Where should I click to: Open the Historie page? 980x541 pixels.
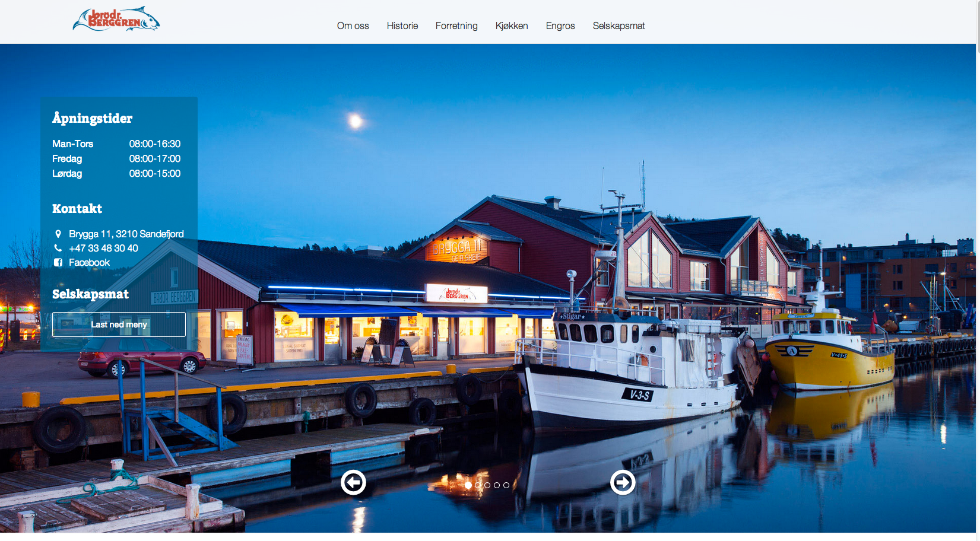click(x=402, y=26)
